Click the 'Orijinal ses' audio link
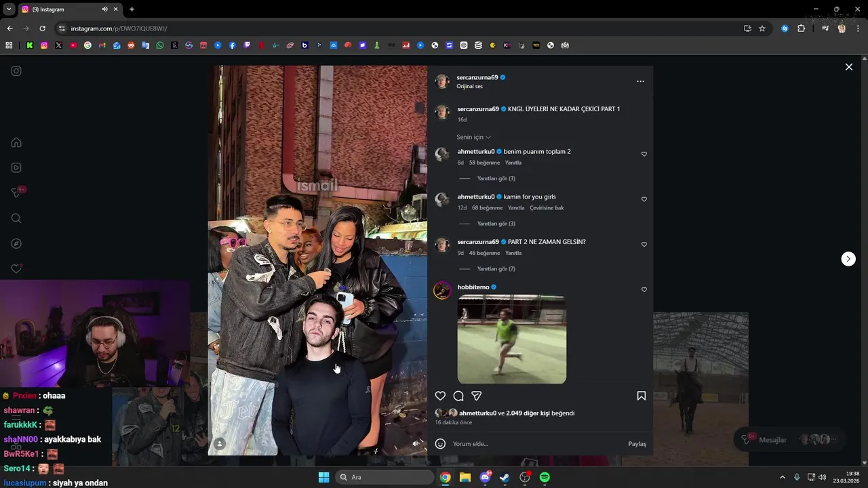The height and width of the screenshot is (488, 868). (x=469, y=87)
